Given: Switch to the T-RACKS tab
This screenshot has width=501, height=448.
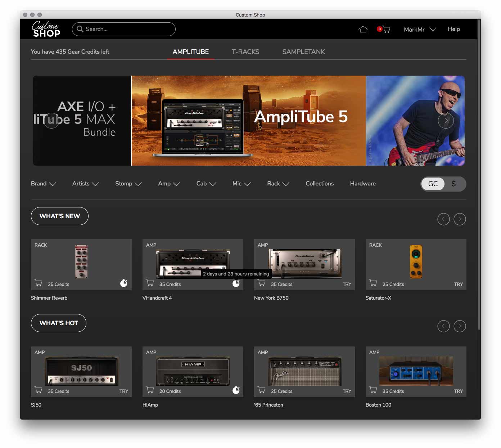Looking at the screenshot, I should tap(245, 51).
